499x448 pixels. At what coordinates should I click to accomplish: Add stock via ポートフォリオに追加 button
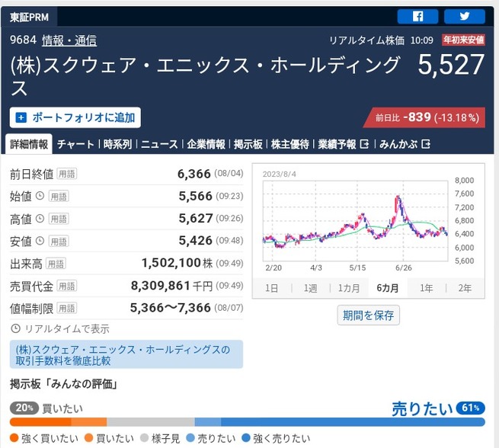tap(75, 117)
